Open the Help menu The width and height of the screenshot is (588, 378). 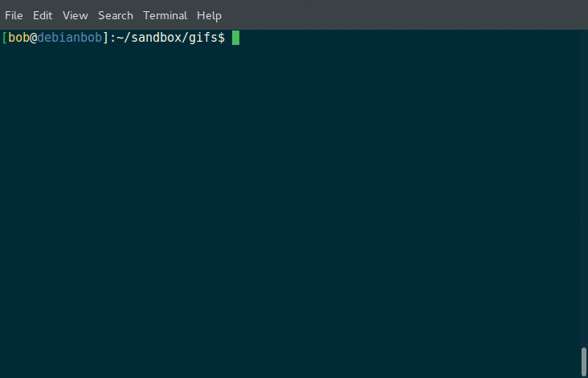209,15
